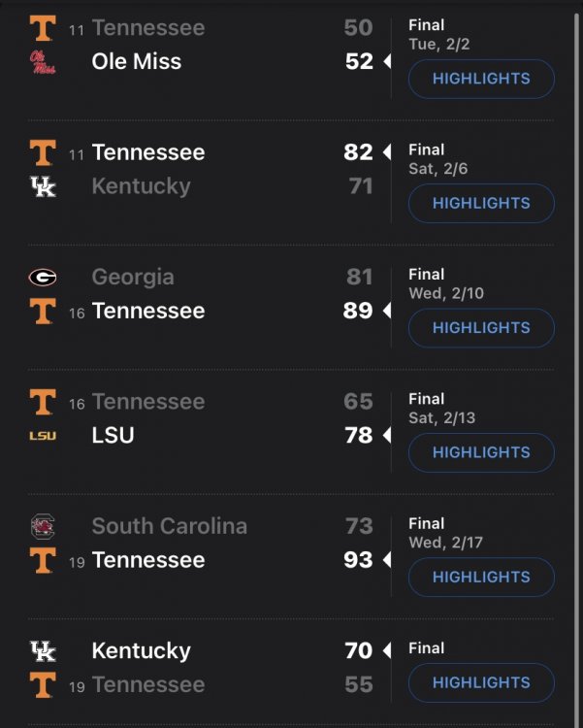583x728 pixels.
Task: Open the LSU team page link
Action: [113, 436]
